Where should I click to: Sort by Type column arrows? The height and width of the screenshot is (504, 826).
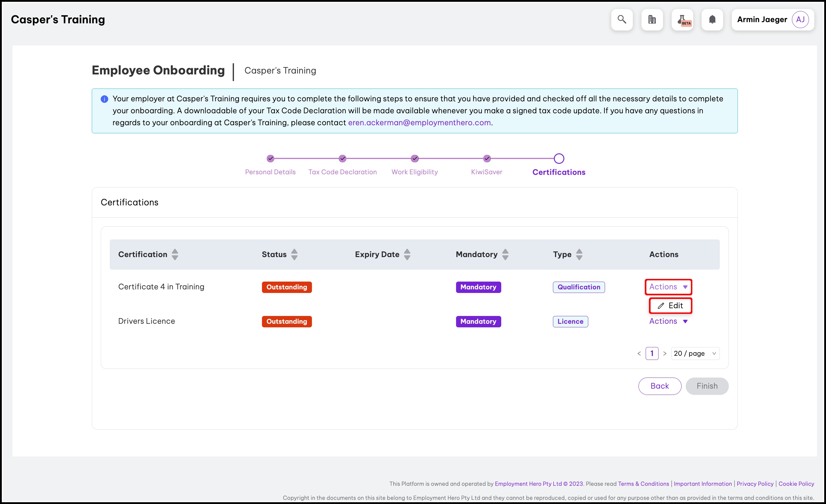click(x=579, y=254)
